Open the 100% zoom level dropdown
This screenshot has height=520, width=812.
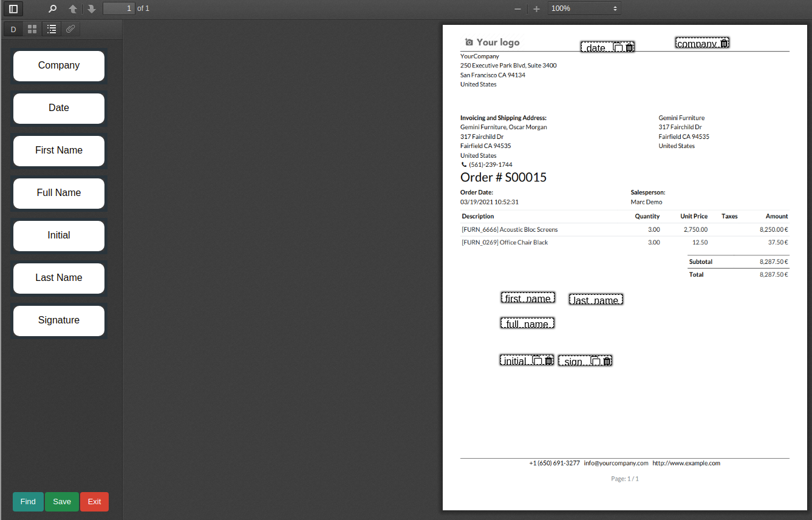[x=584, y=8]
